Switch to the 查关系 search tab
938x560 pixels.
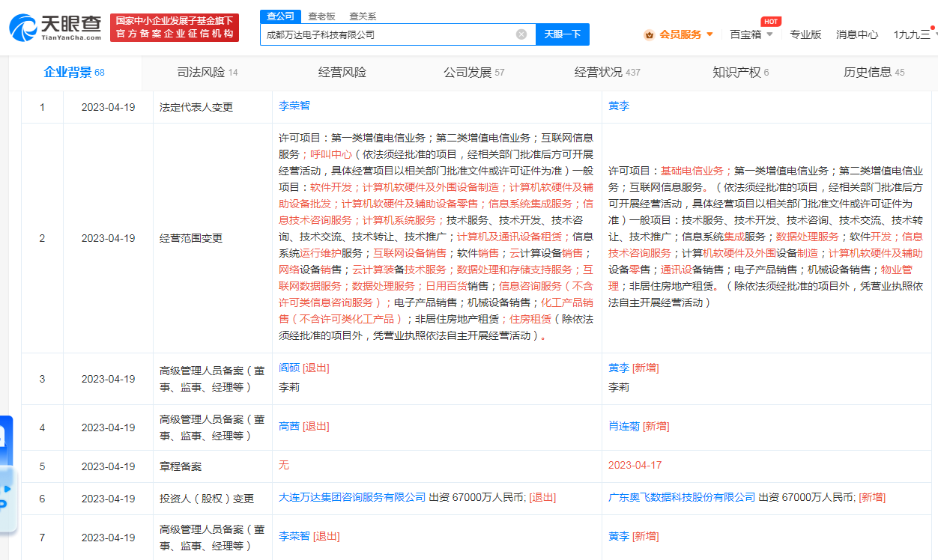coord(363,16)
